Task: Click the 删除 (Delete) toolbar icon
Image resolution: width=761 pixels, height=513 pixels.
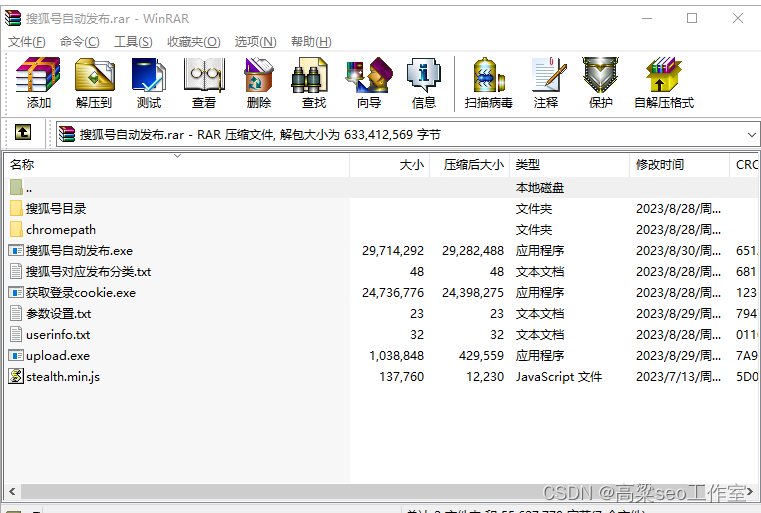Action: pos(259,75)
